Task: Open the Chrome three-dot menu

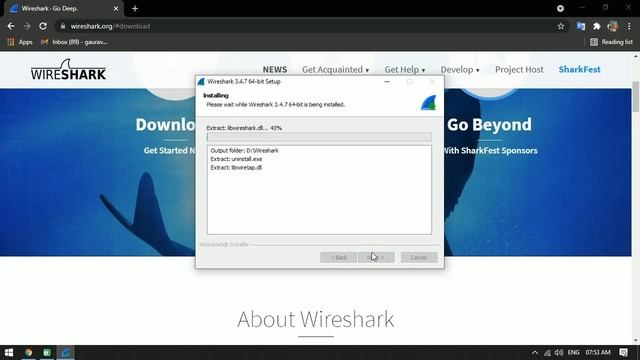Action: (x=629, y=26)
